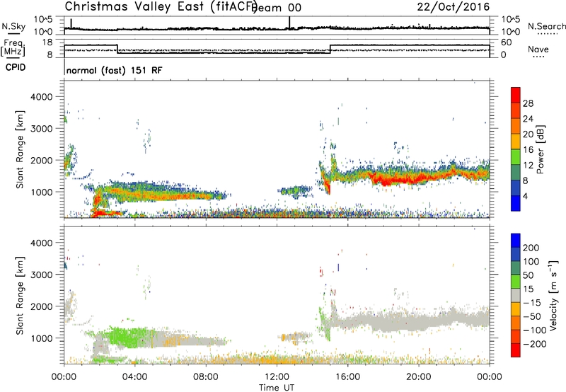Pick the bright green segment of velocity colorbar

pyautogui.click(x=516, y=282)
